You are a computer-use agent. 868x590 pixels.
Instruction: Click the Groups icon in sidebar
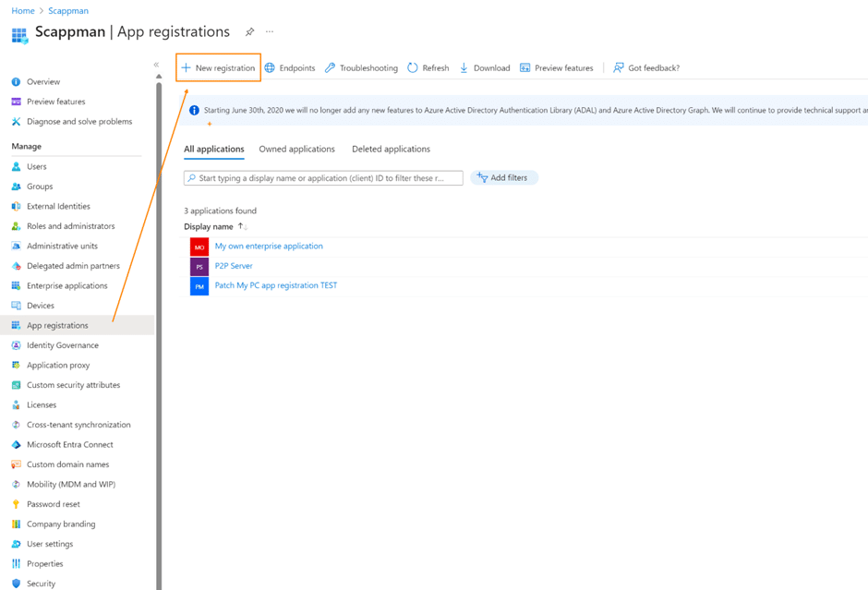16,187
